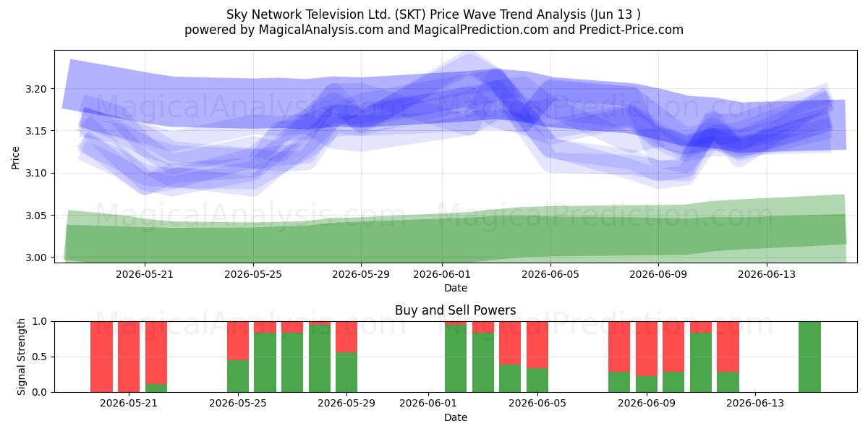Click the 2026-05-21 tick on the price chart

145,274
